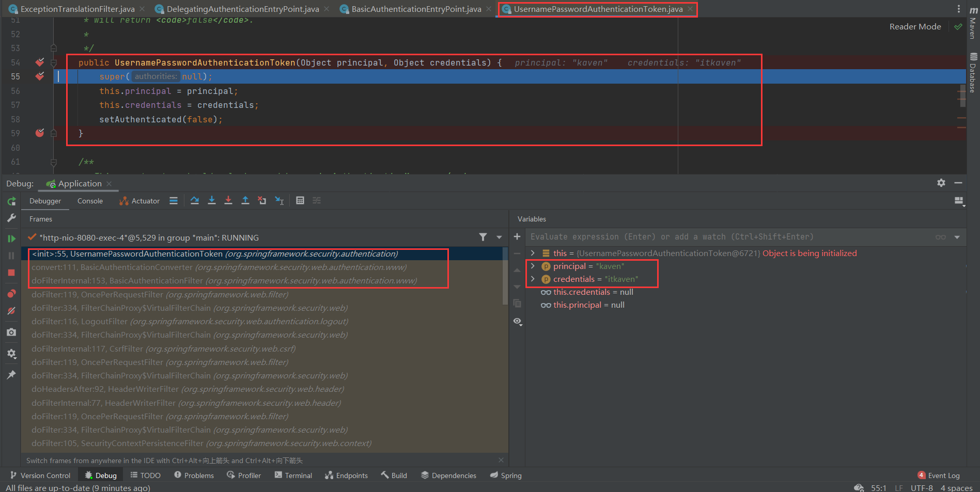
Task: Open the debug settings gear dropdown in left sidebar
Action: [x=11, y=354]
